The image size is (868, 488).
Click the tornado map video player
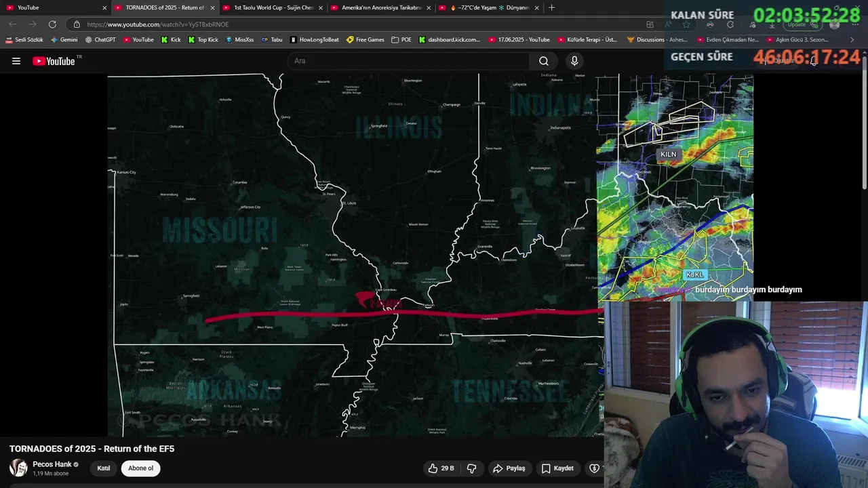pos(355,255)
